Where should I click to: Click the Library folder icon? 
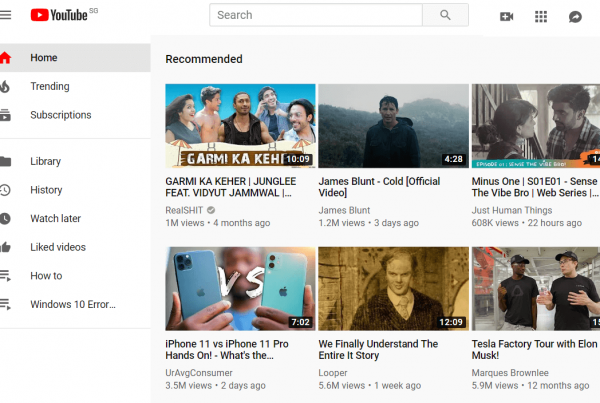point(5,161)
